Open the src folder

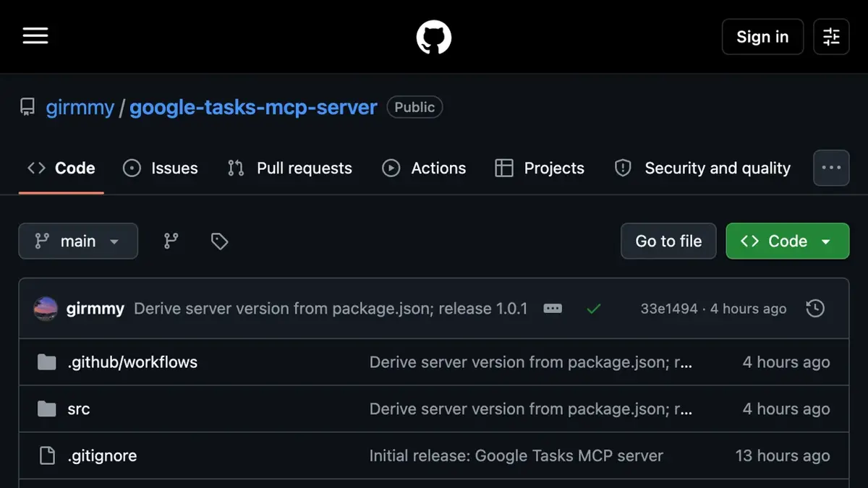click(79, 409)
